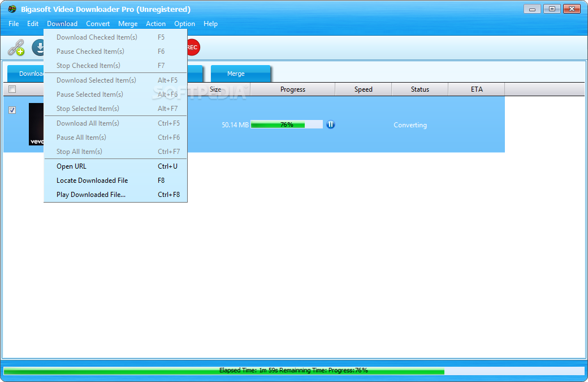Click the red REC record button
Viewport: 588px width, 382px height.
point(193,48)
